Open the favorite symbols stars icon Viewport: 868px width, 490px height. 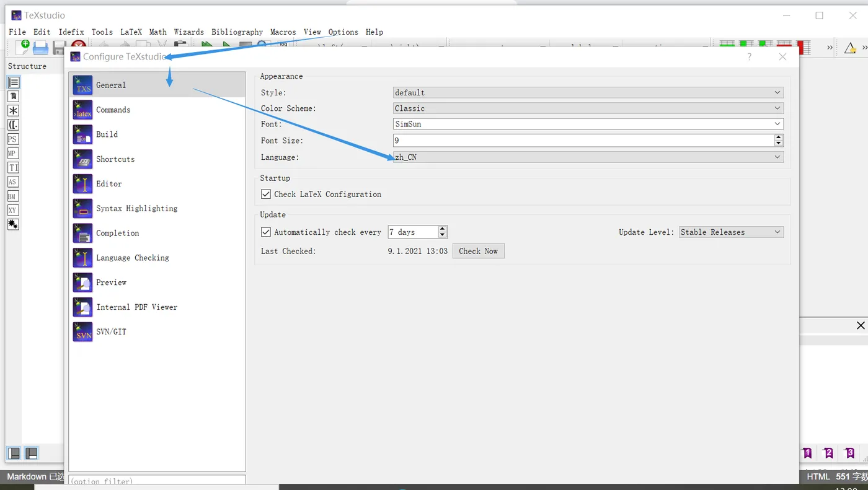click(13, 224)
